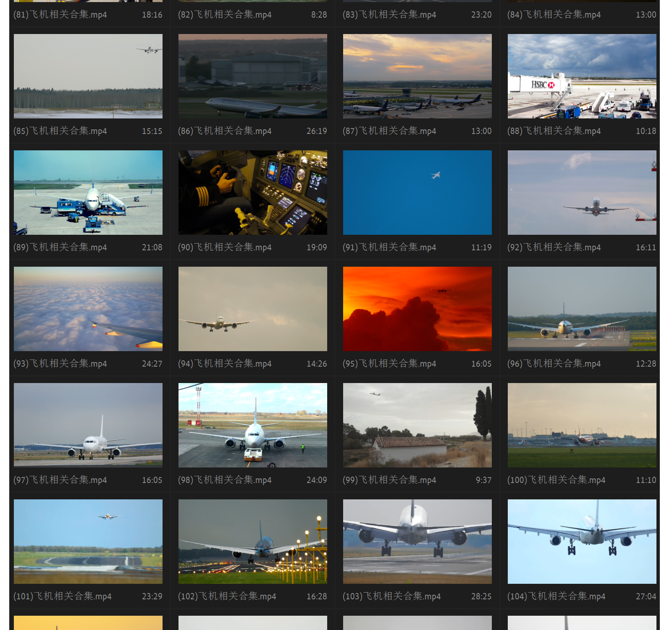Open the (104) underside airliner thumbnail

582,541
